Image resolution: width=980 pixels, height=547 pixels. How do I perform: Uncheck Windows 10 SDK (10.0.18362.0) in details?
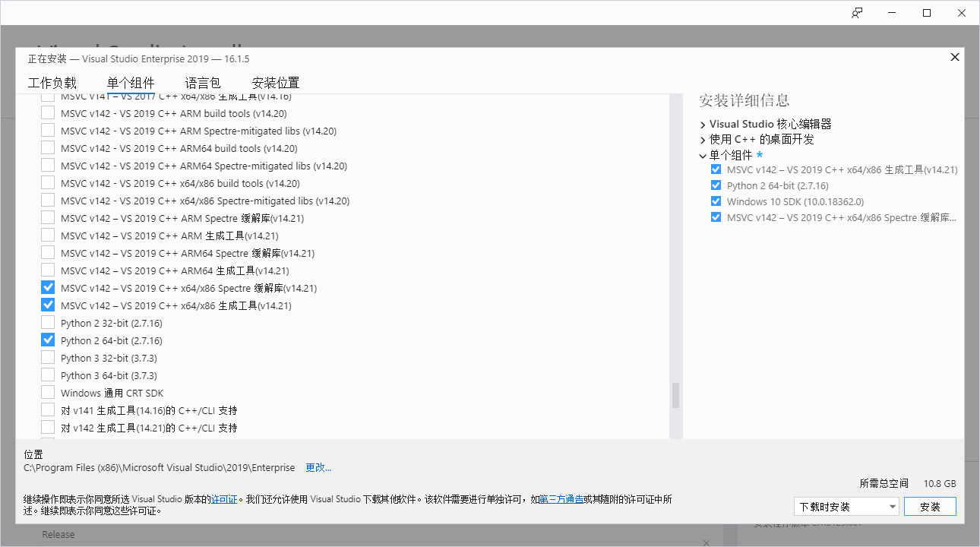click(x=716, y=201)
